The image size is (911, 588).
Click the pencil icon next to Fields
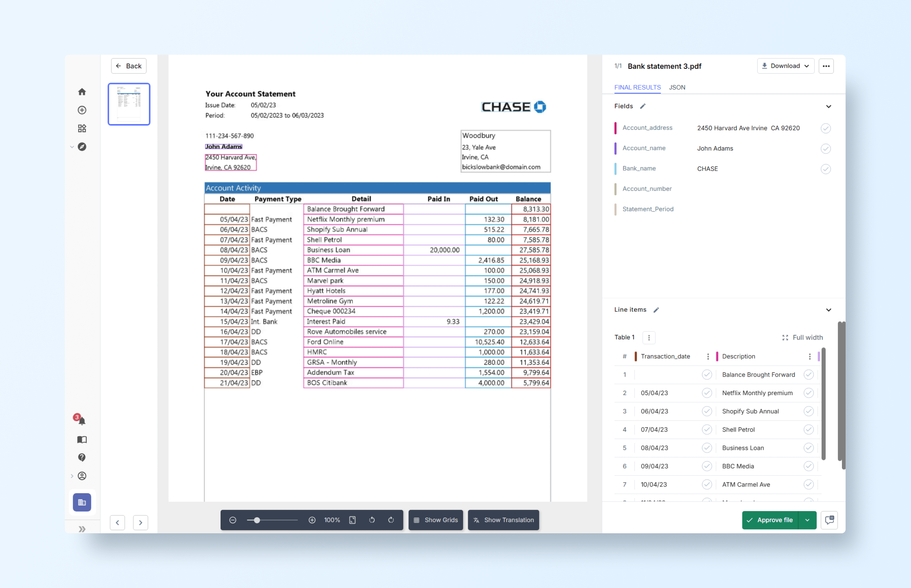click(x=643, y=106)
